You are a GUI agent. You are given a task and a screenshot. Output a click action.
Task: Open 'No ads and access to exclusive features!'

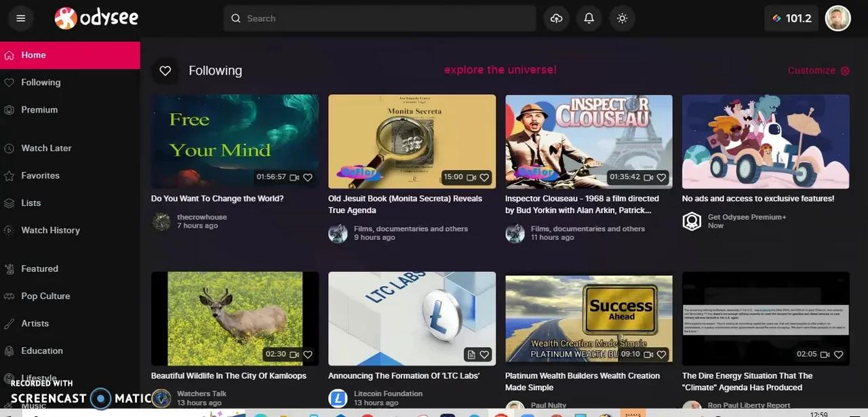click(x=758, y=199)
